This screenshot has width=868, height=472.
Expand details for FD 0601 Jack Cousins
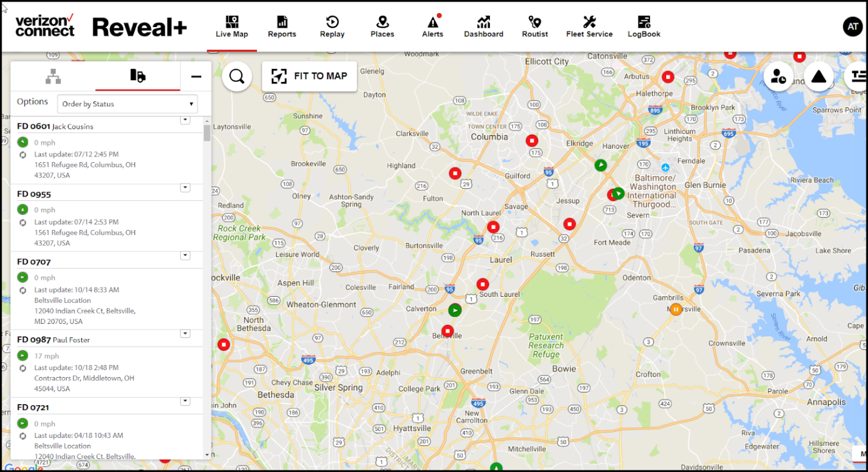coord(185,119)
